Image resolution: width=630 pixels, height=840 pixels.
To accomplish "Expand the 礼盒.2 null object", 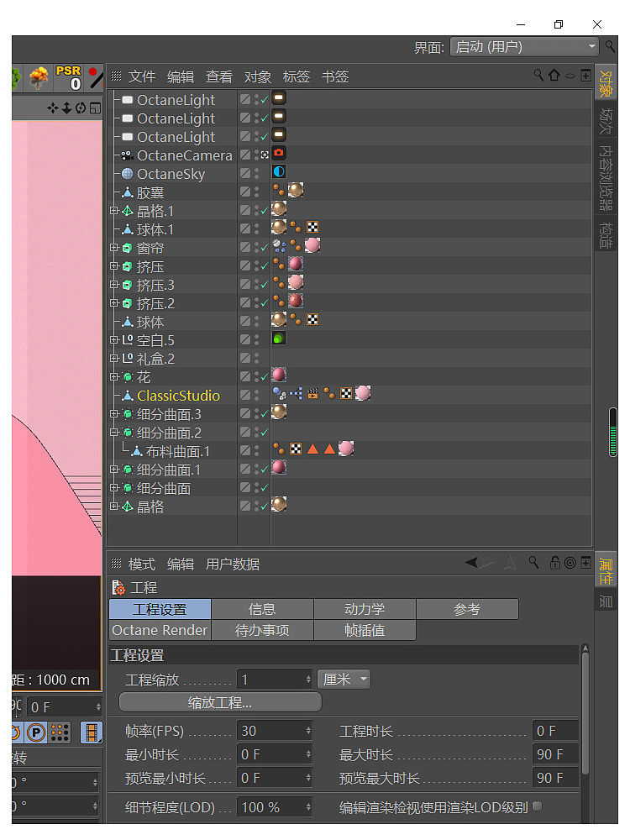I will 113,359.
